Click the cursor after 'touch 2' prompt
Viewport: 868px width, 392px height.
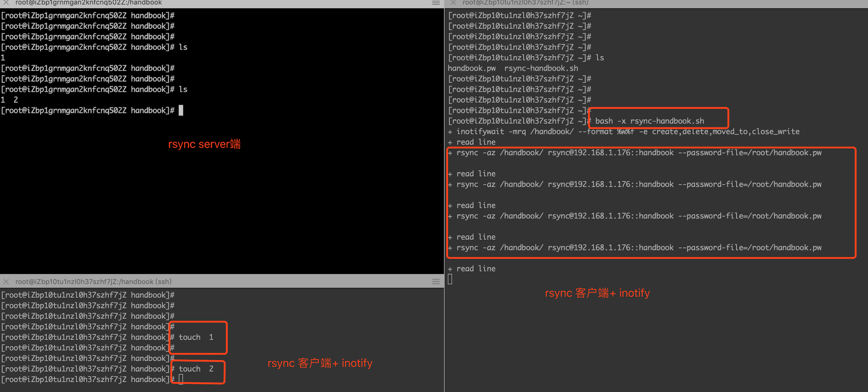coord(181,379)
